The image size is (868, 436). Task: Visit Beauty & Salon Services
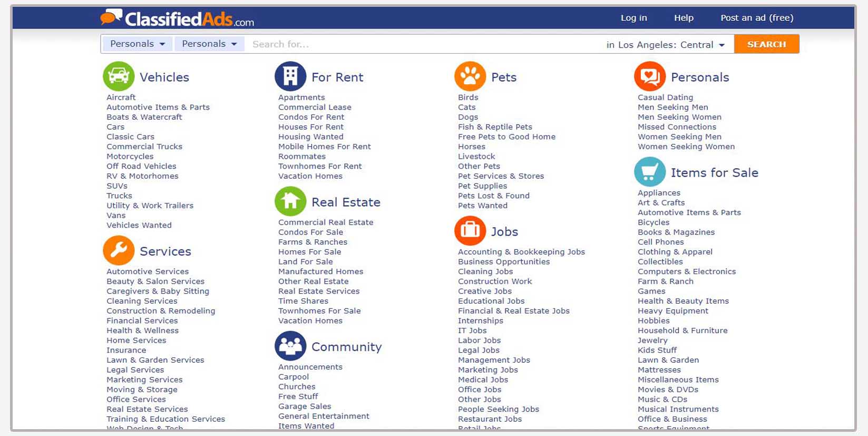[155, 282]
